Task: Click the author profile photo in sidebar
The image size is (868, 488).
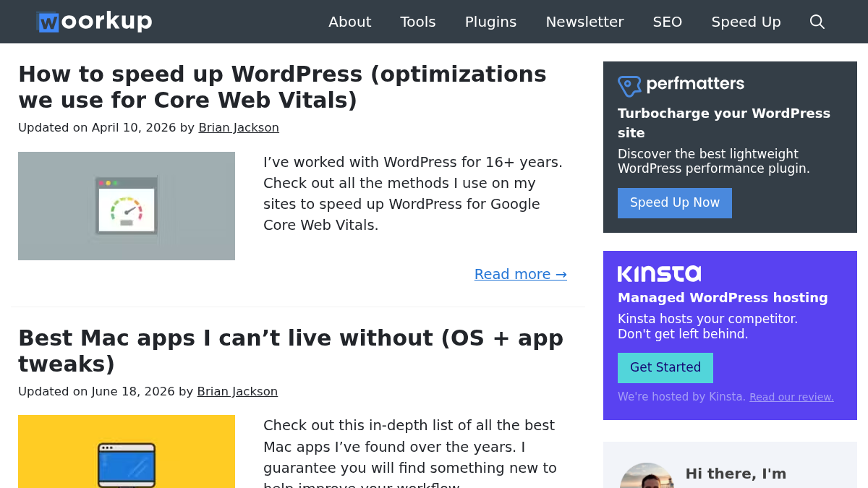Action: 647,476
